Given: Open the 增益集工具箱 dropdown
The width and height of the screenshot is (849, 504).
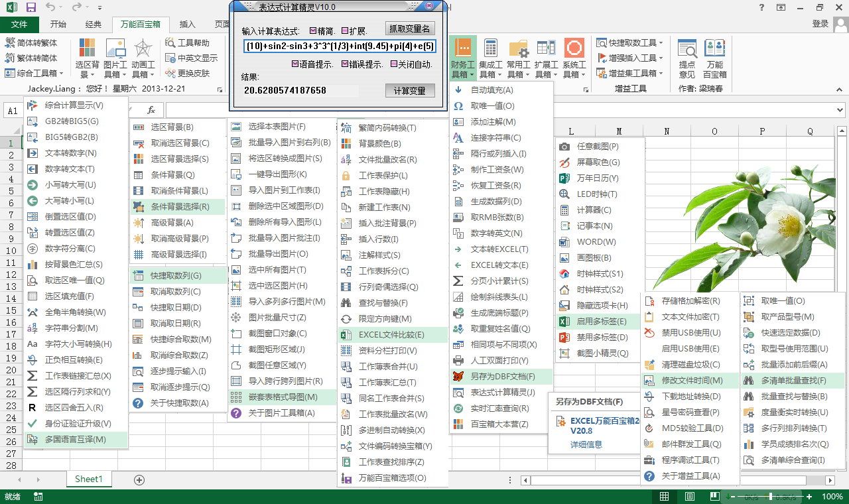Looking at the screenshot, I should coord(629,73).
